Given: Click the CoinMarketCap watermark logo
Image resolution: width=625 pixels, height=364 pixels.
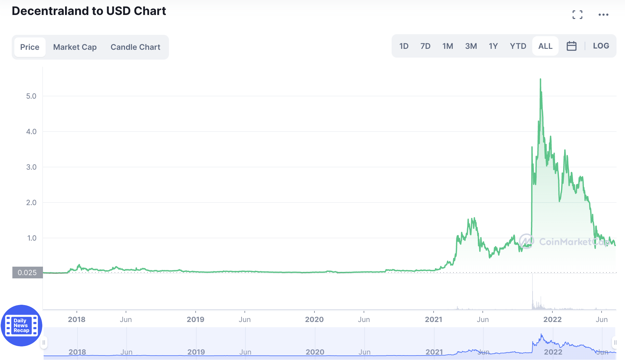Looking at the screenshot, I should pos(526,241).
